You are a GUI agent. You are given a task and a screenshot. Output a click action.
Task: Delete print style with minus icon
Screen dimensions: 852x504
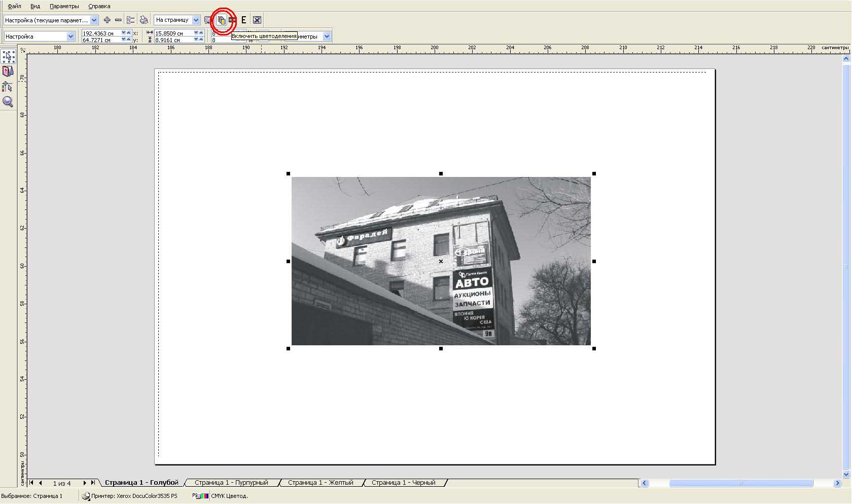point(118,20)
